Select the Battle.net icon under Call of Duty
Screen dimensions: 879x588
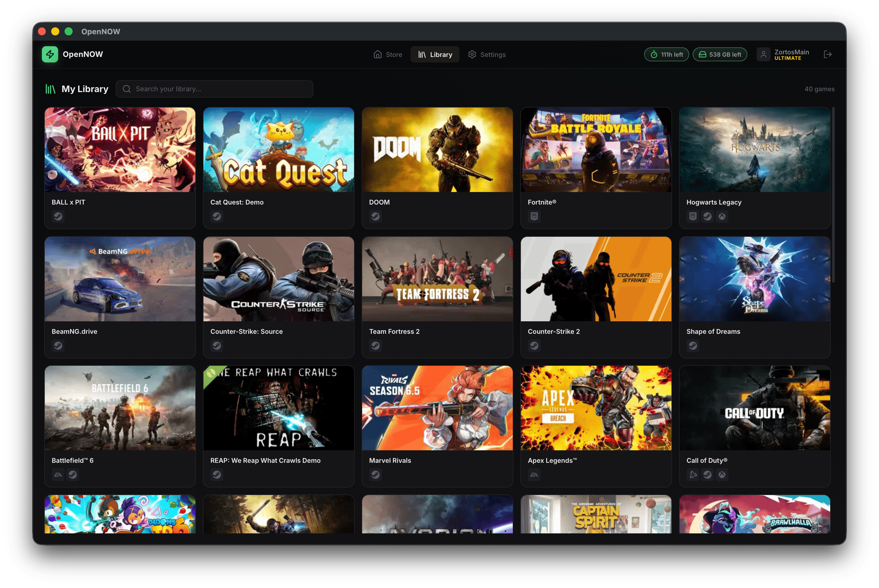coord(693,474)
